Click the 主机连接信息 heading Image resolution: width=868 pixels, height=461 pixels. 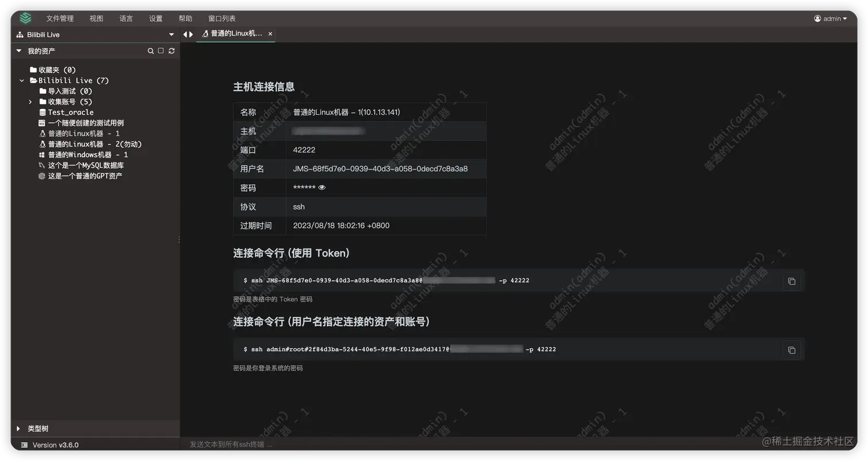coord(263,87)
